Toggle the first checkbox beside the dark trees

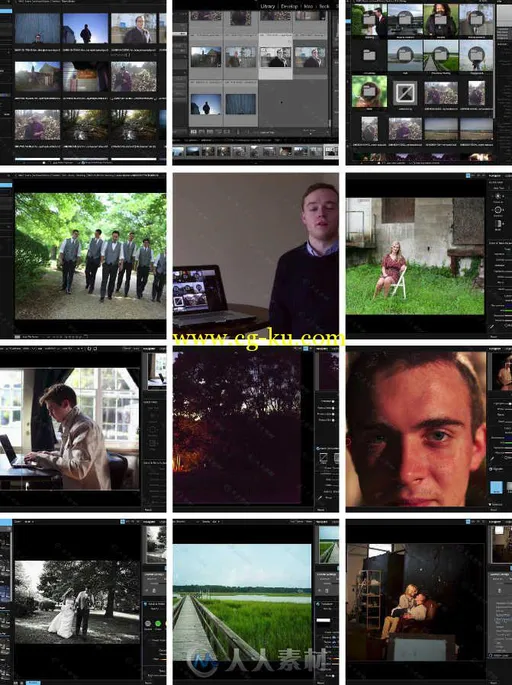332,401
